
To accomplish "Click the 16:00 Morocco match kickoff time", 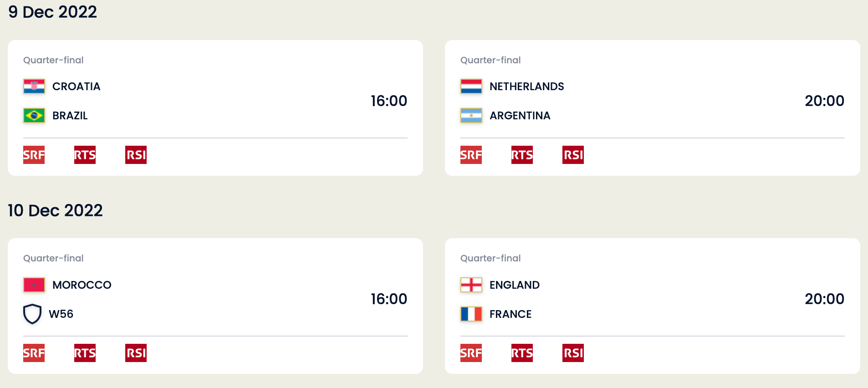I will pos(389,299).
